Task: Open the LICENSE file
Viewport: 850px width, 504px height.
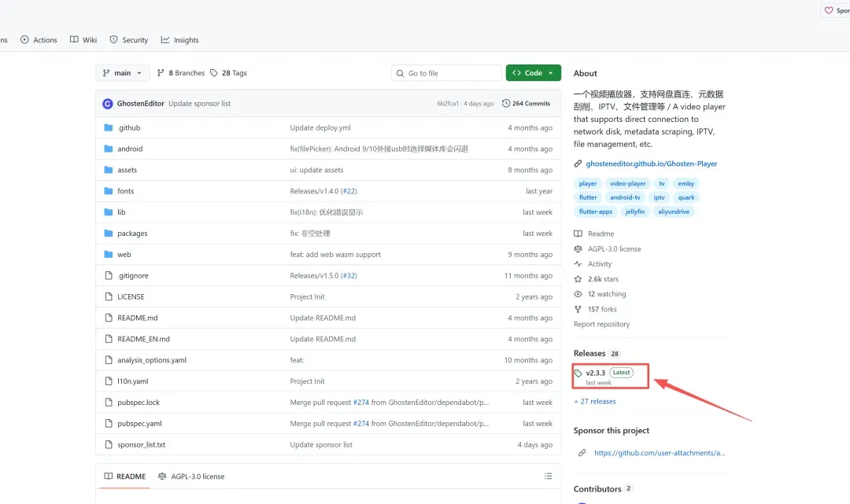Action: (131, 297)
